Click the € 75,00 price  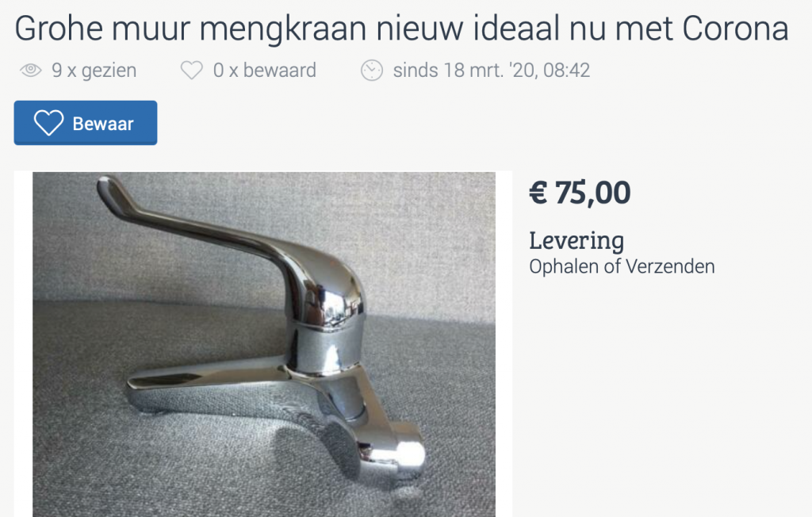tap(580, 193)
